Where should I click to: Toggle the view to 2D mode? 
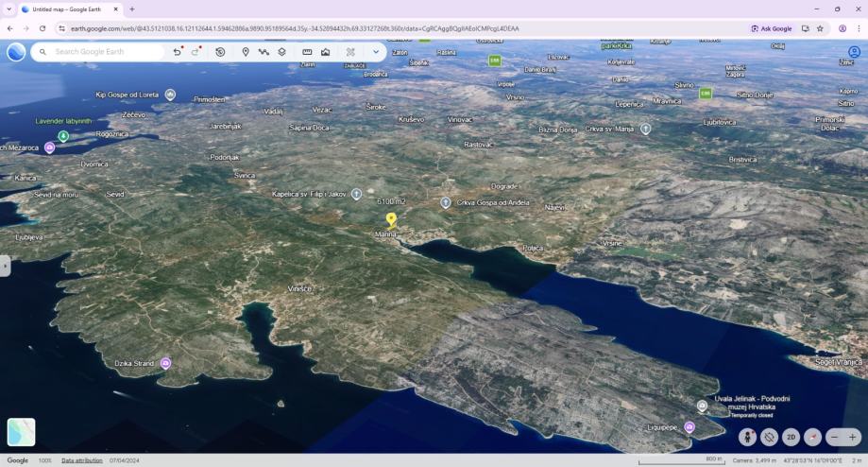791,437
